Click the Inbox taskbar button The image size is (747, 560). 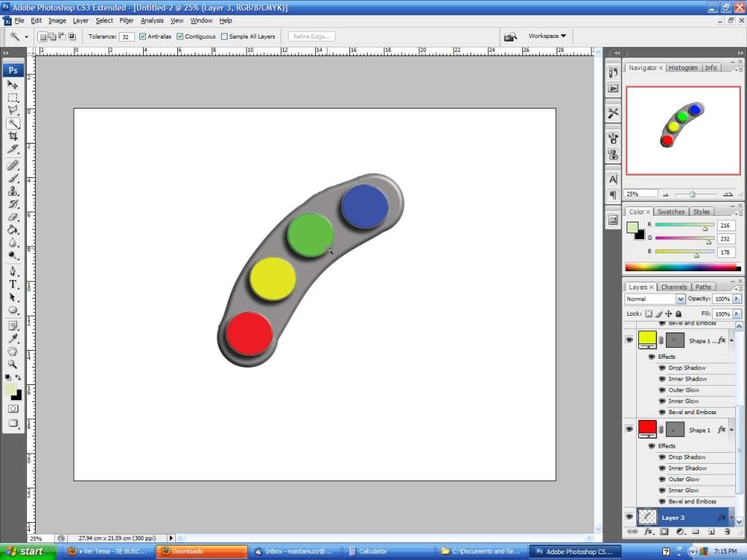(295, 551)
